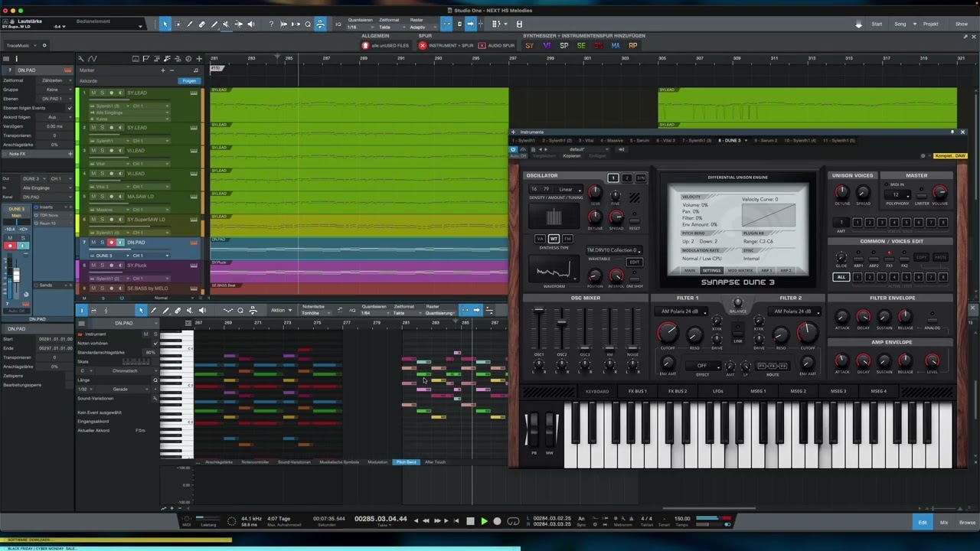Solo the SY.LEAD track 1
The width and height of the screenshot is (980, 551).
point(102,93)
